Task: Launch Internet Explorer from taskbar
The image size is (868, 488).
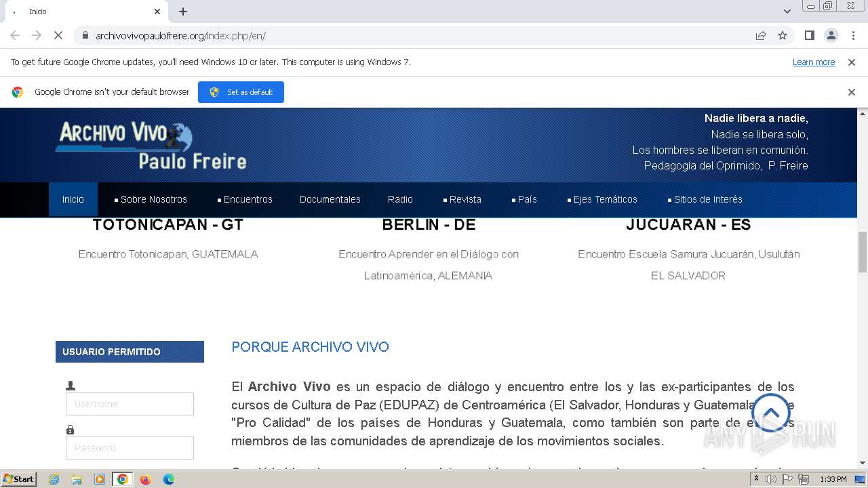Action: pos(54,479)
